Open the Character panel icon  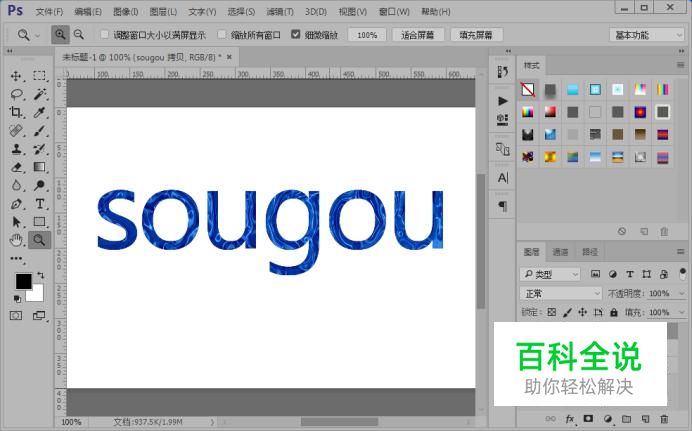pos(502,178)
